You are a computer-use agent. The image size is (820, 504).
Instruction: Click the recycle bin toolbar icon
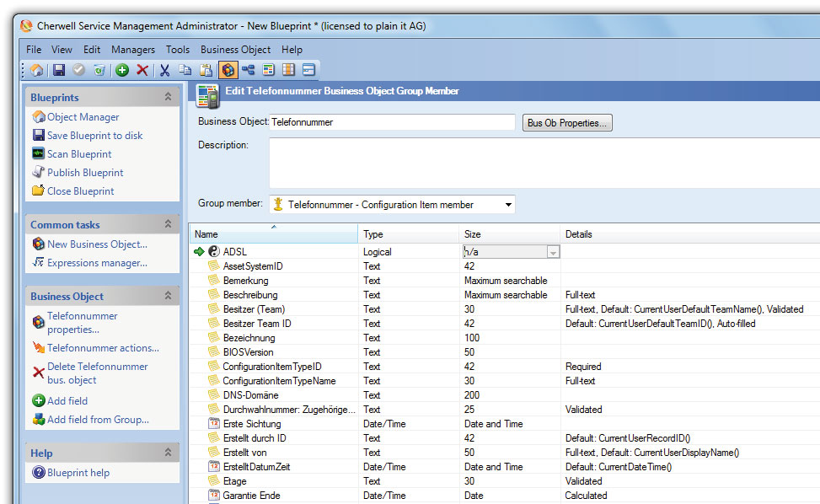coord(99,70)
